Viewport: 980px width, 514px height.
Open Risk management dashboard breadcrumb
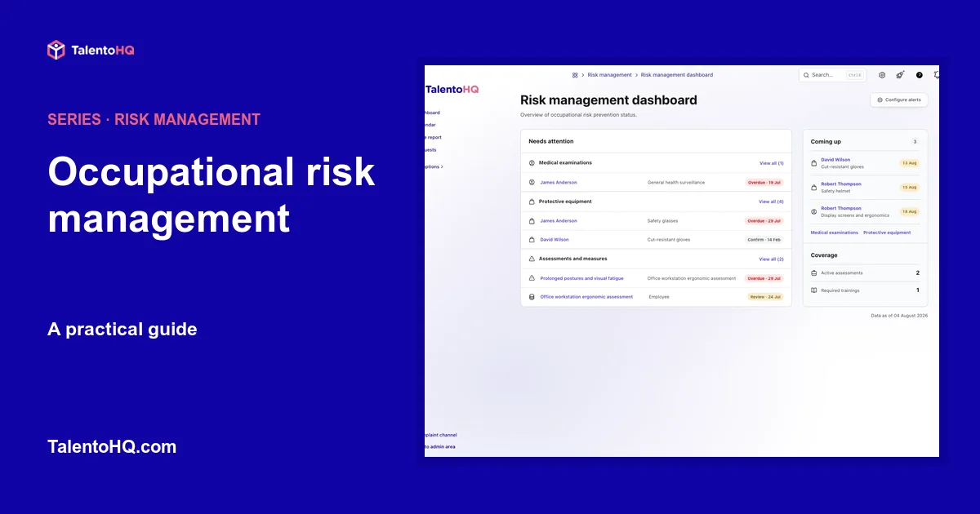[x=677, y=75]
